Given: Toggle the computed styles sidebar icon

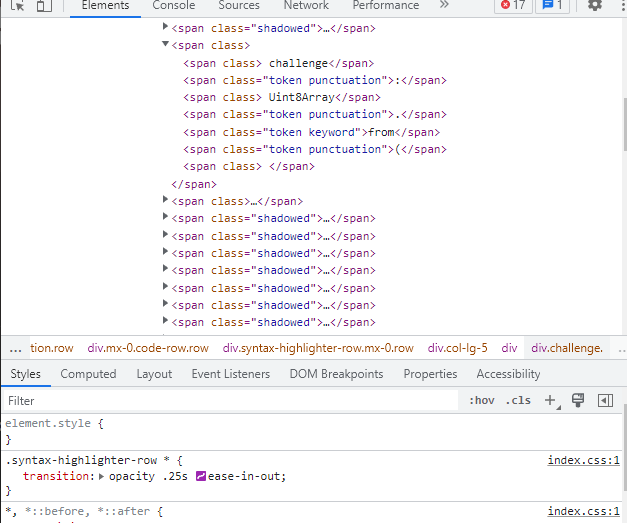Looking at the screenshot, I should coord(604,401).
